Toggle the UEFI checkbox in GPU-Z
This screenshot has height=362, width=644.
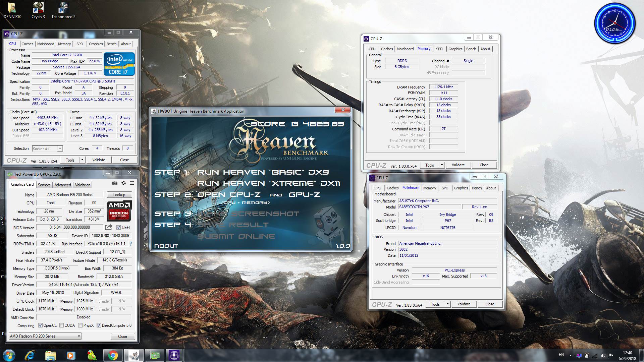tap(118, 227)
